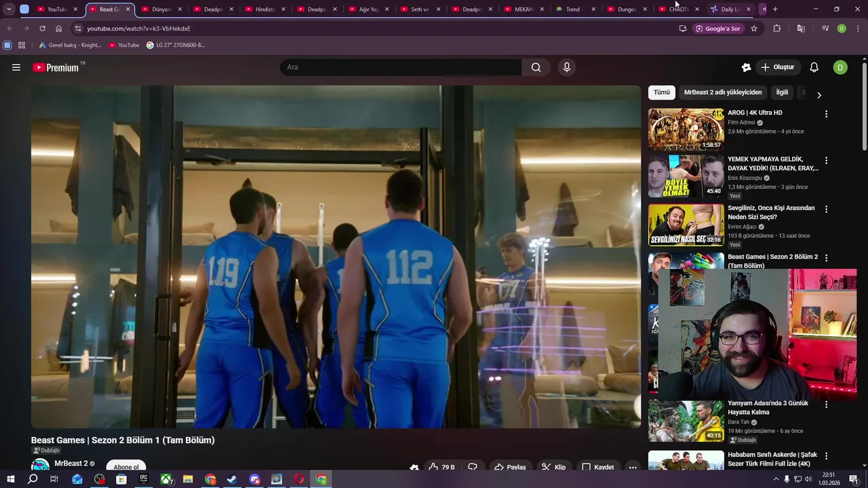Switch to the Seth ve browser tab
The height and width of the screenshot is (488, 868).
(x=420, y=9)
